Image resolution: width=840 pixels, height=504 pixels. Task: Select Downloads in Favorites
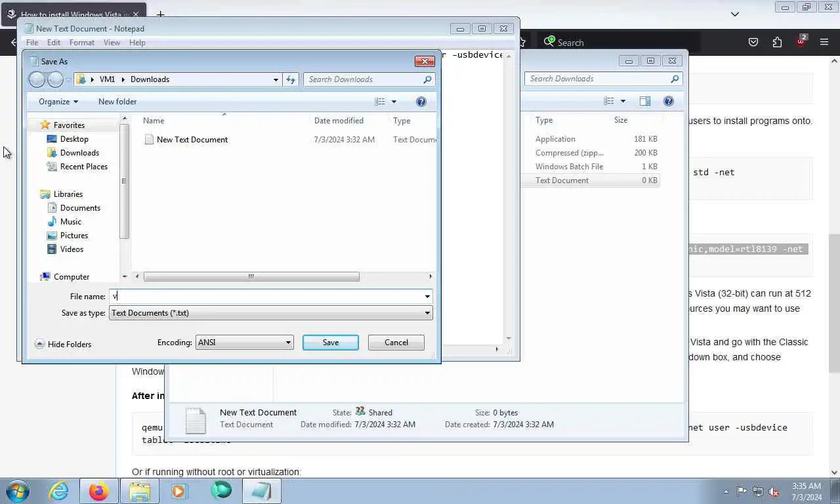[79, 153]
